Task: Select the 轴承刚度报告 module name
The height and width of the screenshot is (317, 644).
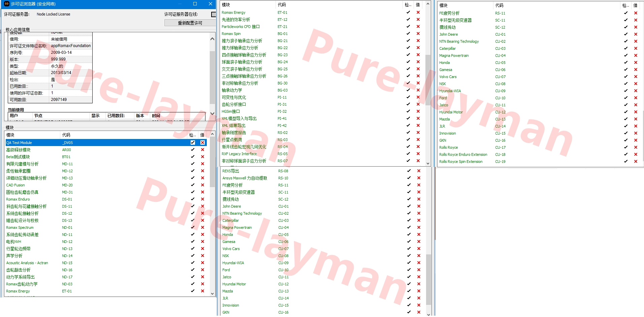Action: coord(234,133)
